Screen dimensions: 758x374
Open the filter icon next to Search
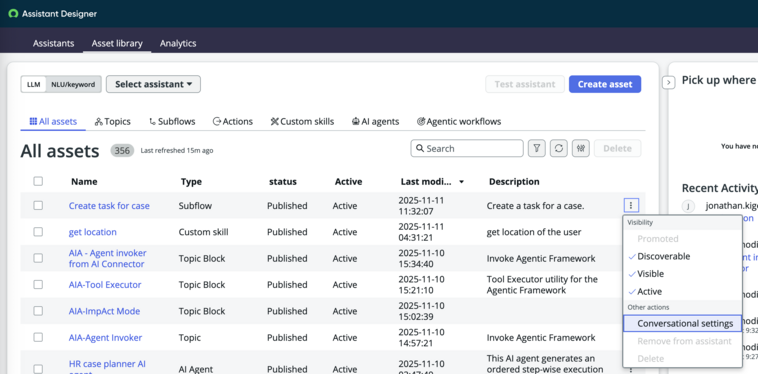(x=537, y=148)
